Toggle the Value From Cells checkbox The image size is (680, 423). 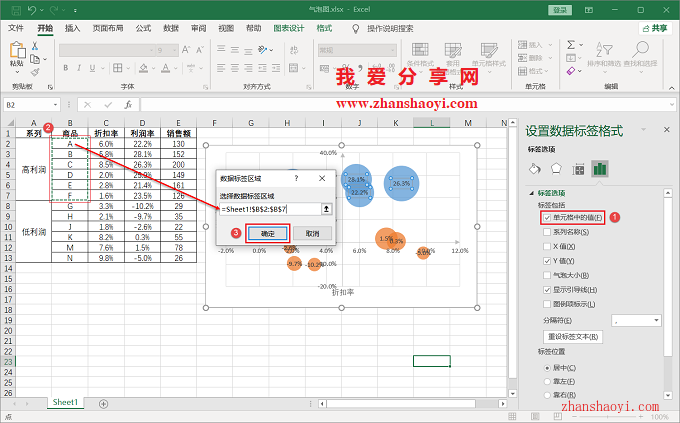pyautogui.click(x=547, y=218)
